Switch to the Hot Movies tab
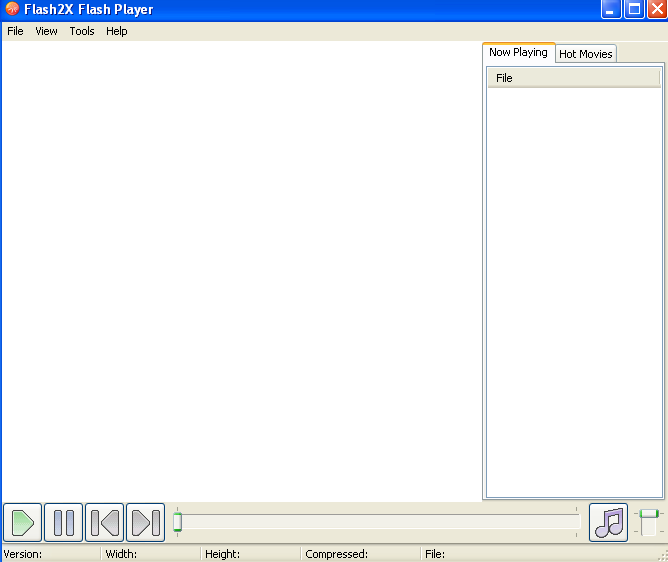 pos(586,54)
